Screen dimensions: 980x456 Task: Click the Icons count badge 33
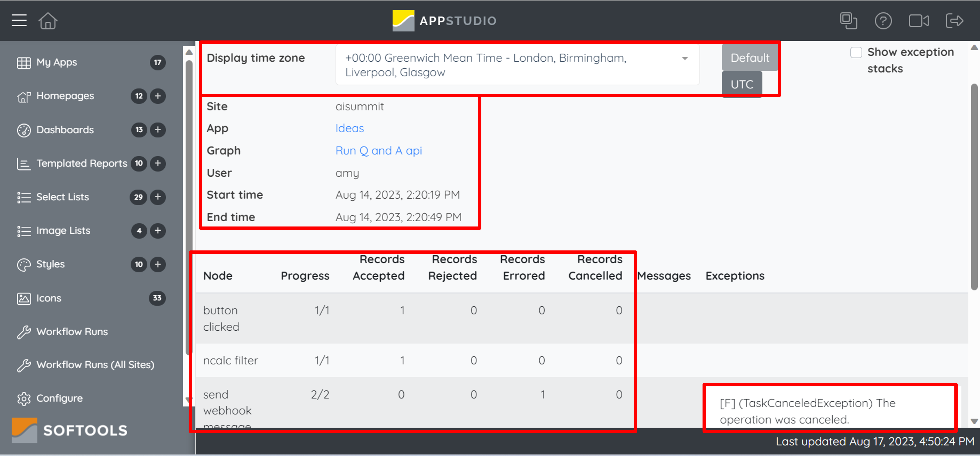tap(157, 298)
